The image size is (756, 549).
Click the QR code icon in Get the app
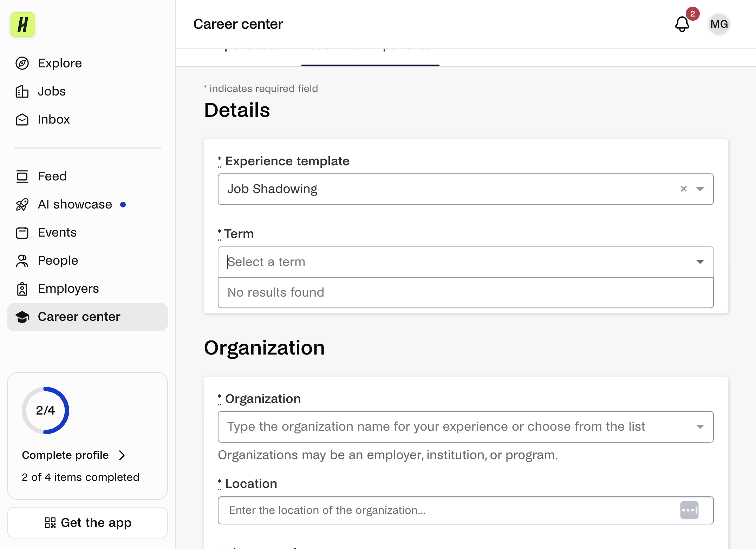click(x=50, y=523)
